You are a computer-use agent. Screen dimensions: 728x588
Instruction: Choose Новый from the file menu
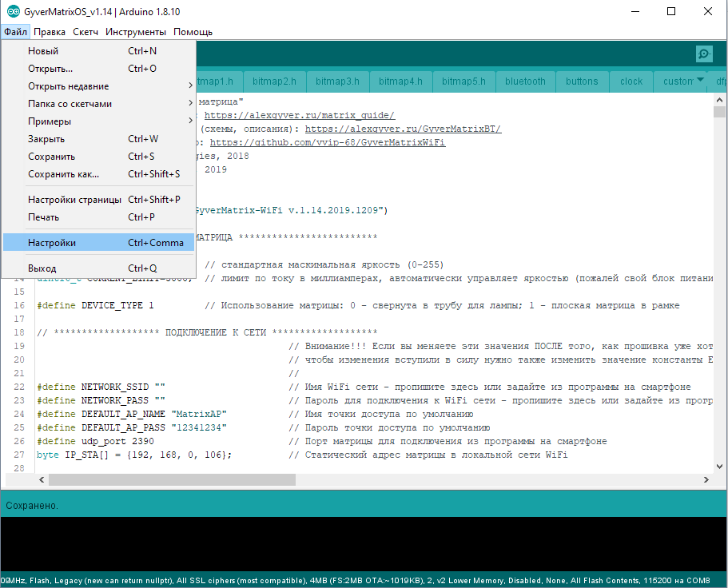[x=98, y=50]
